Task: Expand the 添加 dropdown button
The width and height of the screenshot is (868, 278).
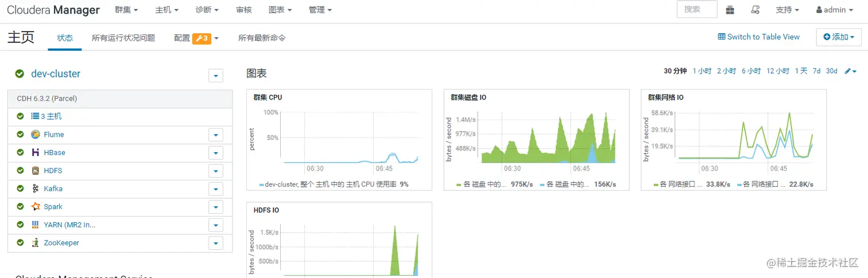Action: point(839,37)
